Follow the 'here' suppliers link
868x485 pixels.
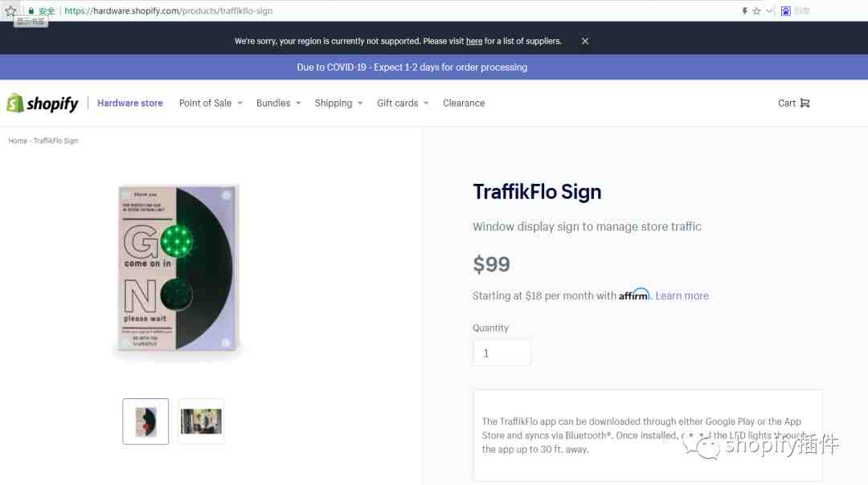tap(474, 42)
